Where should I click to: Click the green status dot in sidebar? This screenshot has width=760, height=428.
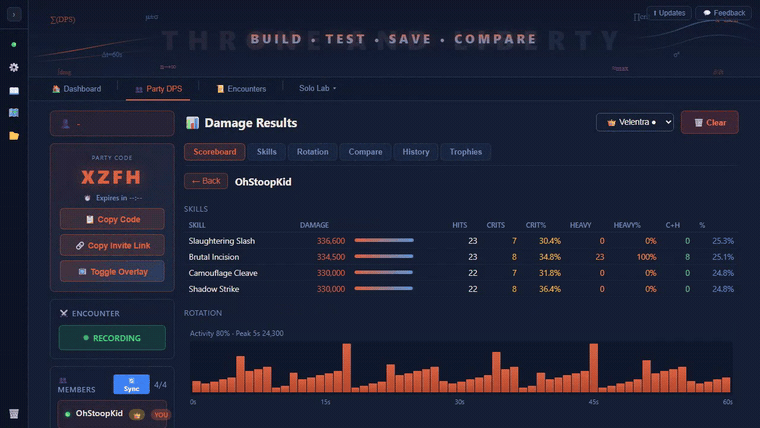tap(14, 45)
